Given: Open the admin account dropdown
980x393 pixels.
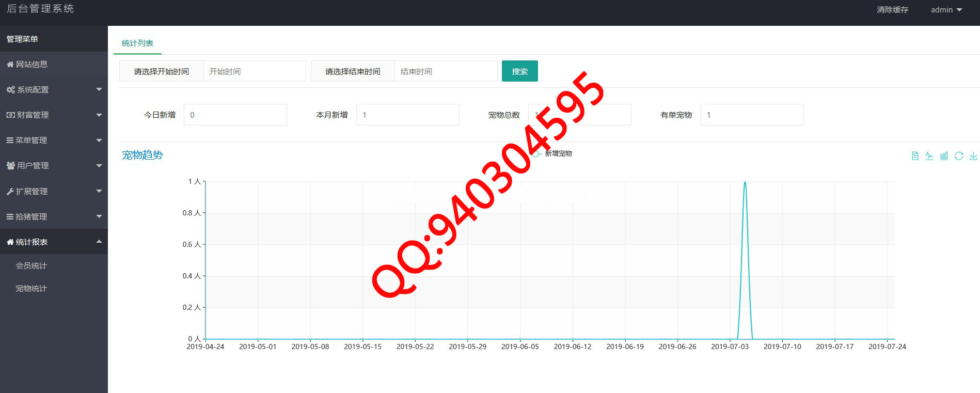Looking at the screenshot, I should [x=946, y=10].
